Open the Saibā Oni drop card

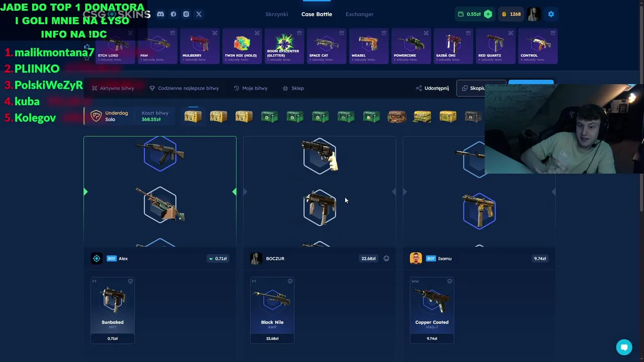(x=453, y=46)
